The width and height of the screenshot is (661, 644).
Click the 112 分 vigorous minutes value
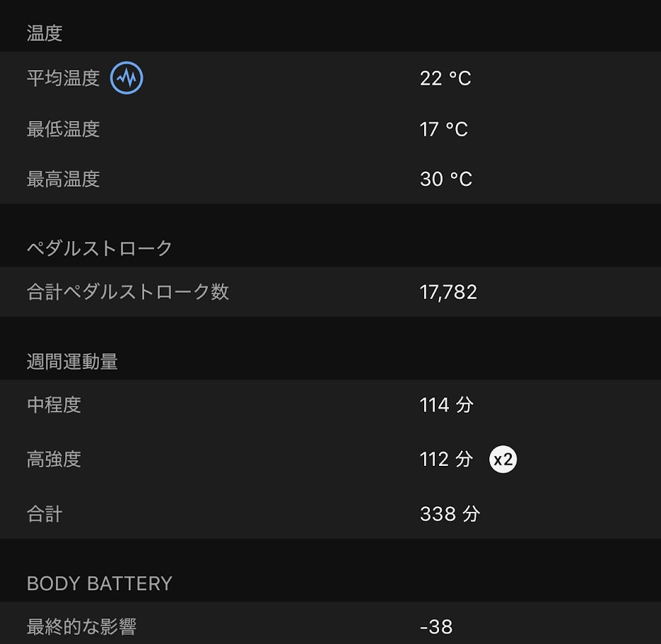click(446, 459)
